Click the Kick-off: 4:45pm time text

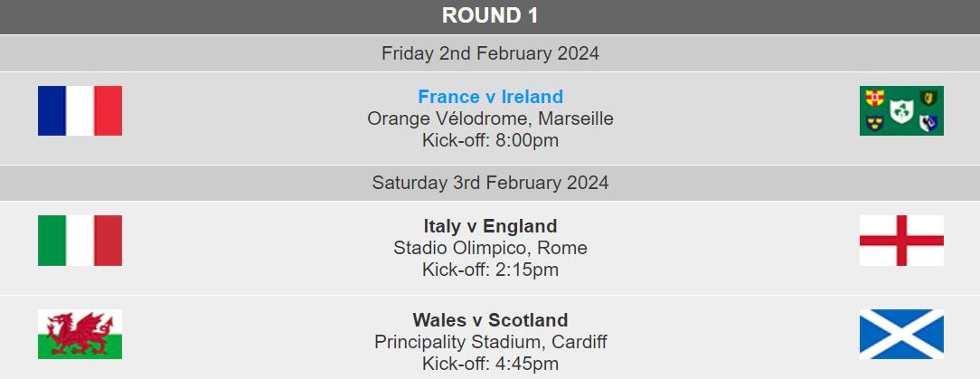coord(490,364)
